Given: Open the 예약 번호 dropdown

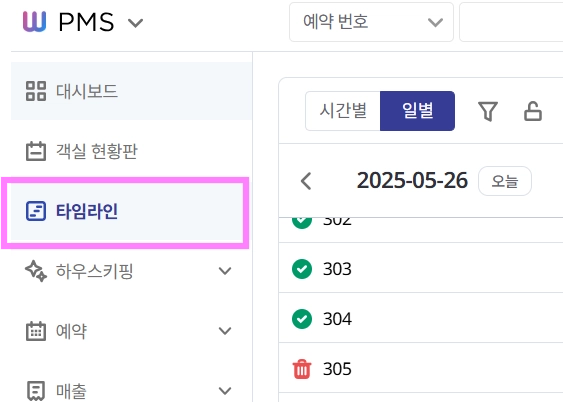Looking at the screenshot, I should [371, 22].
